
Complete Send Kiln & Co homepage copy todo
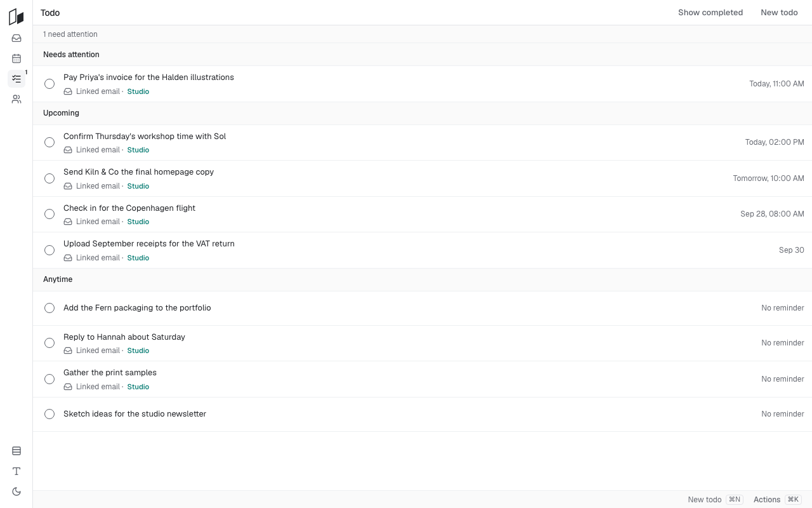pyautogui.click(x=49, y=178)
